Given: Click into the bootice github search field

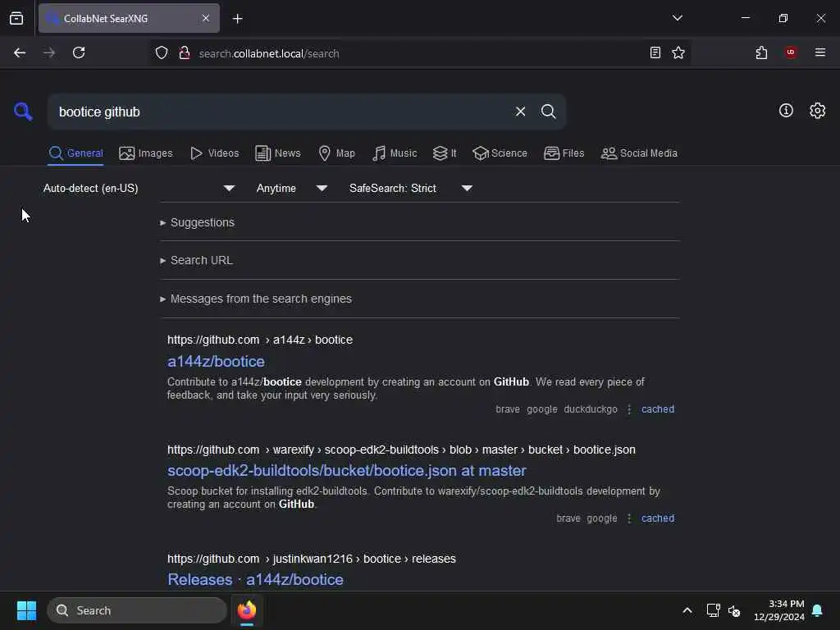Looking at the screenshot, I should pos(279,112).
